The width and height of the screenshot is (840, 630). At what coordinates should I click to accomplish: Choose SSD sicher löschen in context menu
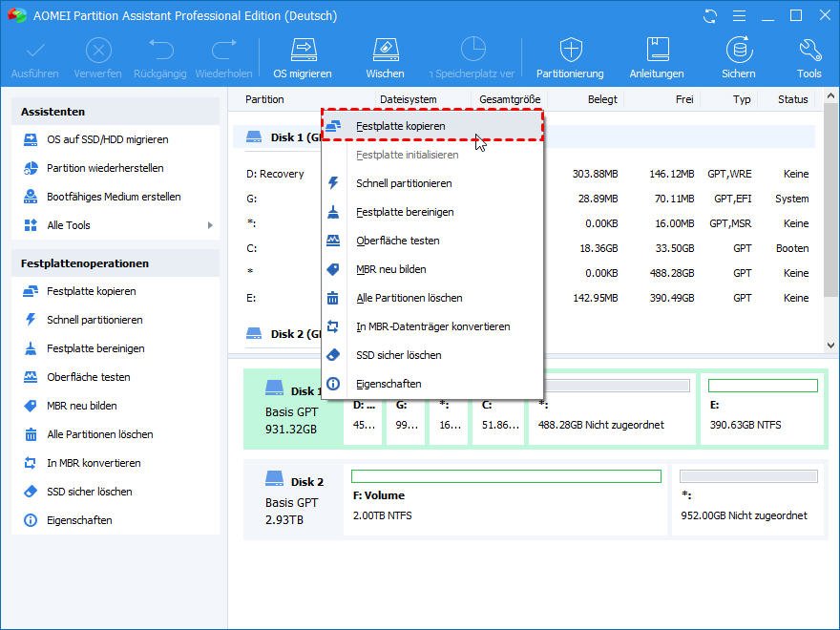click(x=432, y=355)
